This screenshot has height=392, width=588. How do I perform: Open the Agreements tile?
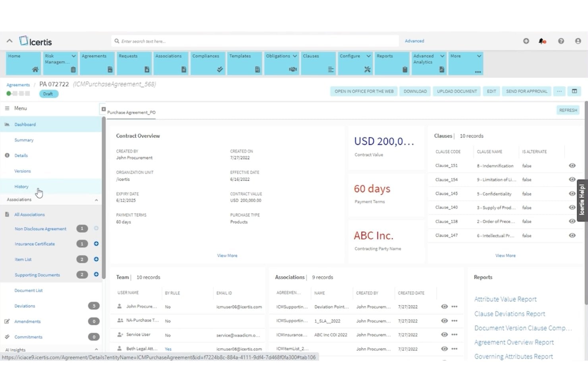97,63
